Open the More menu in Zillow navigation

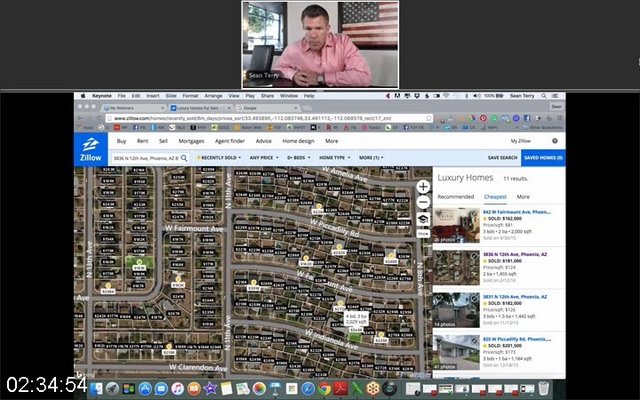click(331, 141)
